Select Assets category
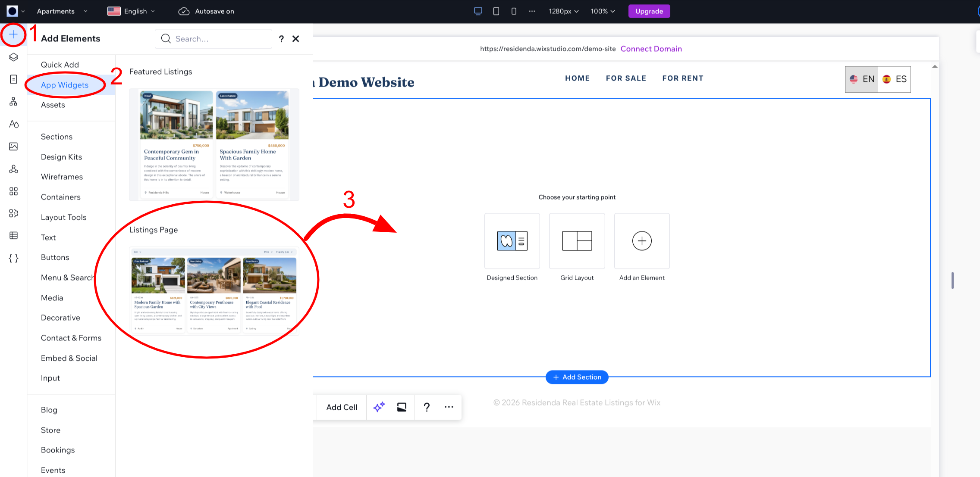This screenshot has width=980, height=477. (53, 105)
